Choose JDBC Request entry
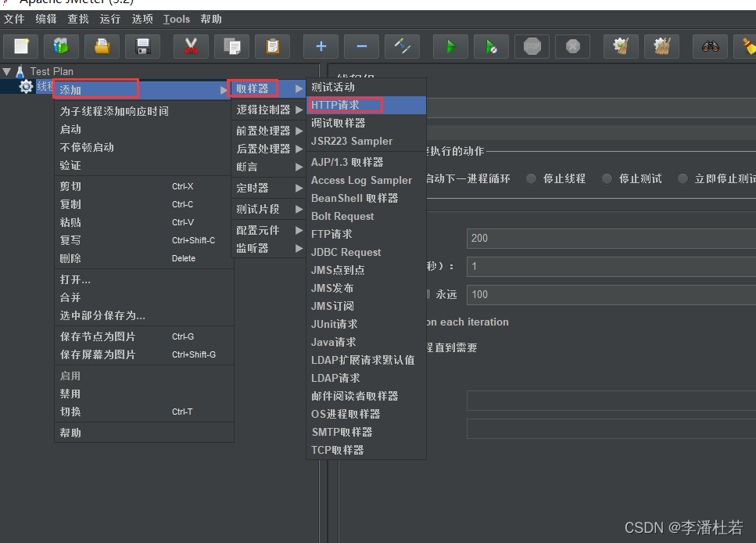756x543 pixels. click(x=367, y=252)
